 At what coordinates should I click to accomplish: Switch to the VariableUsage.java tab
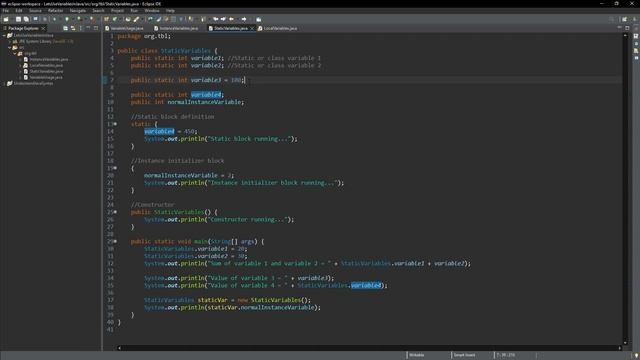[124, 28]
